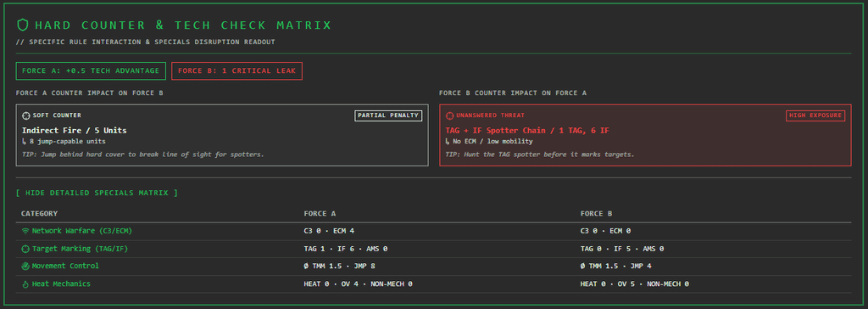
Task: Click the 'Unanswered Threat' label text
Action: tap(491, 115)
